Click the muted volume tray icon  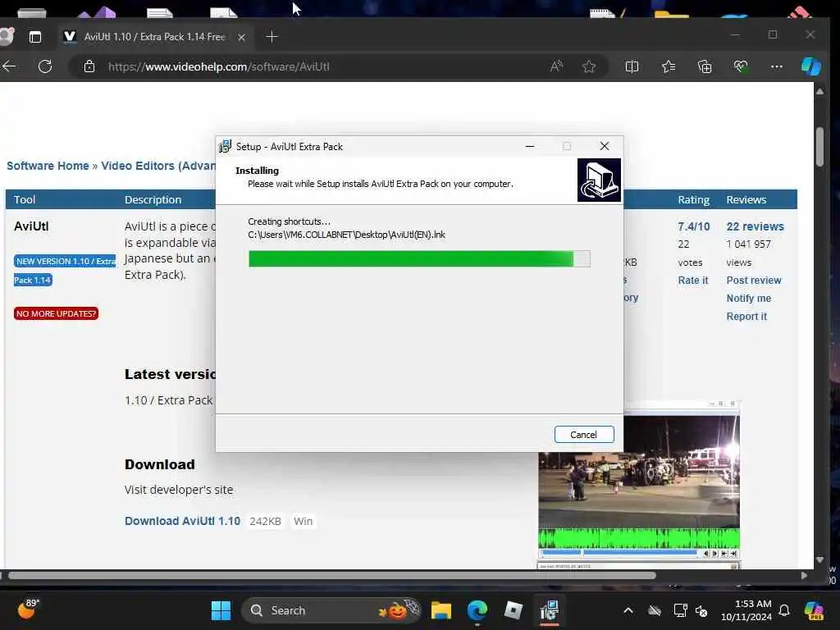coord(701,610)
